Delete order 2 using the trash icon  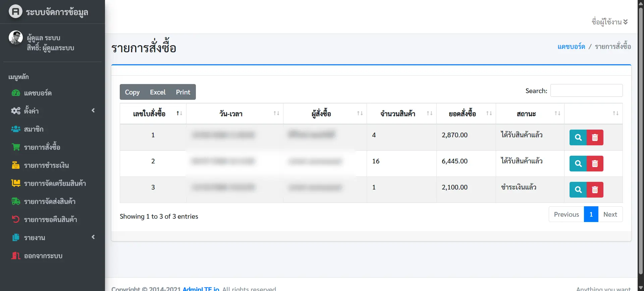click(595, 163)
